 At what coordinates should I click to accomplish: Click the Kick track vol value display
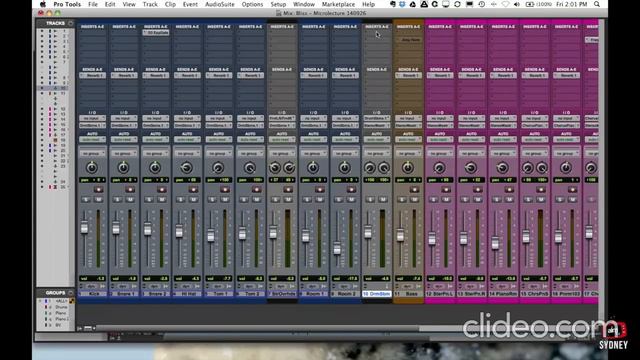(92, 278)
